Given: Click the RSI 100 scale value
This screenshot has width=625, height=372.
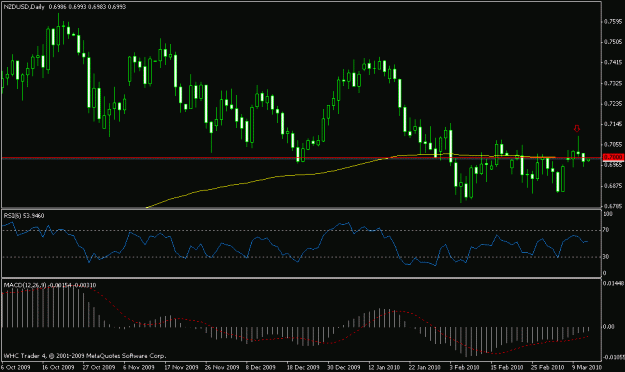Looking at the screenshot, I should 608,214.
